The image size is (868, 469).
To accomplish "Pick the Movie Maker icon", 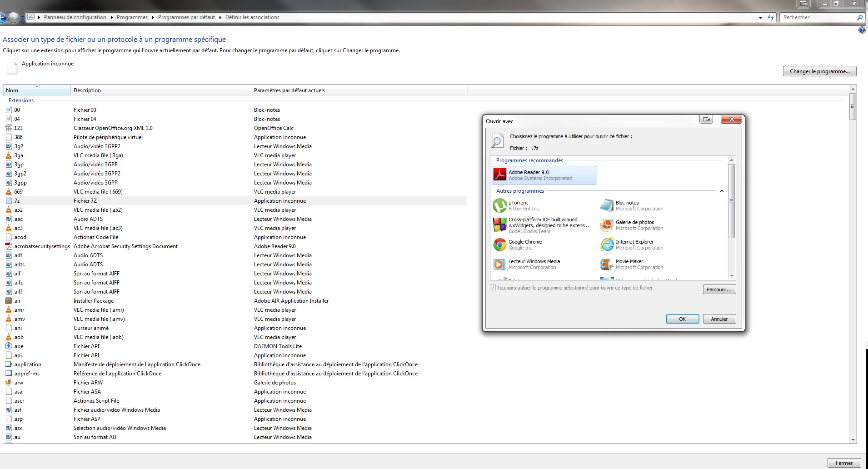I will coord(607,264).
